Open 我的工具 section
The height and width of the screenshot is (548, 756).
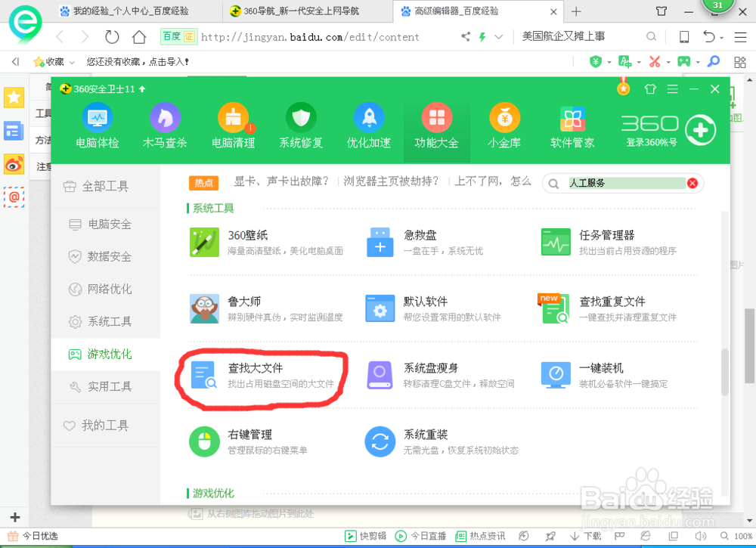pyautogui.click(x=104, y=425)
